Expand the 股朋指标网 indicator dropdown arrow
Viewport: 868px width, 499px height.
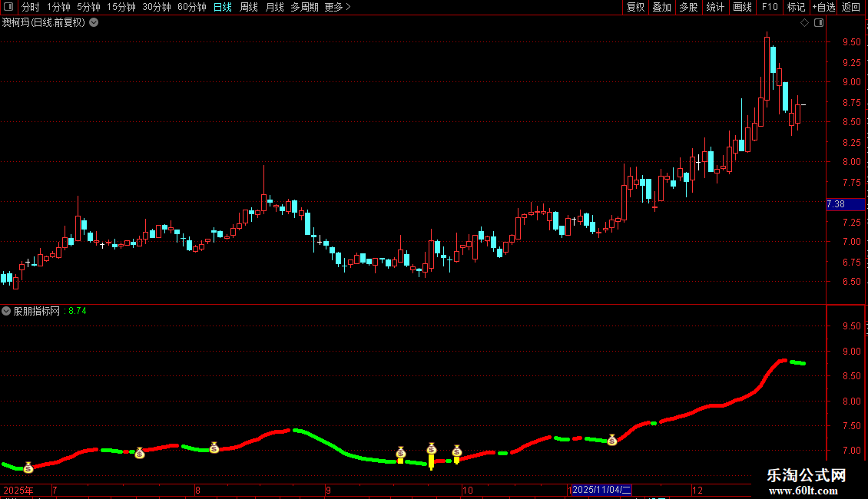(x=6, y=311)
